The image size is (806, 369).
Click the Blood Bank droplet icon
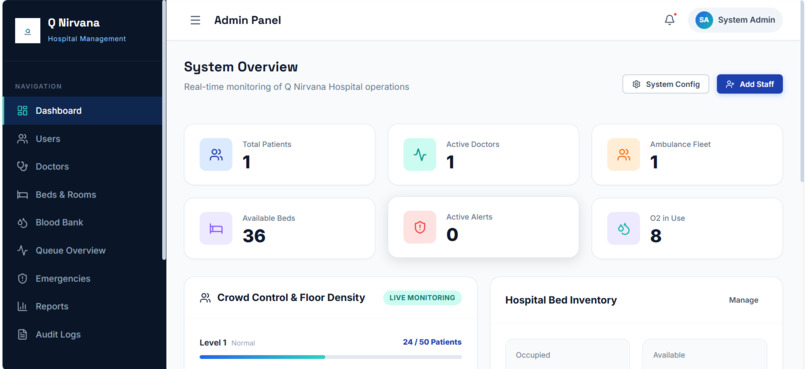pyautogui.click(x=22, y=223)
